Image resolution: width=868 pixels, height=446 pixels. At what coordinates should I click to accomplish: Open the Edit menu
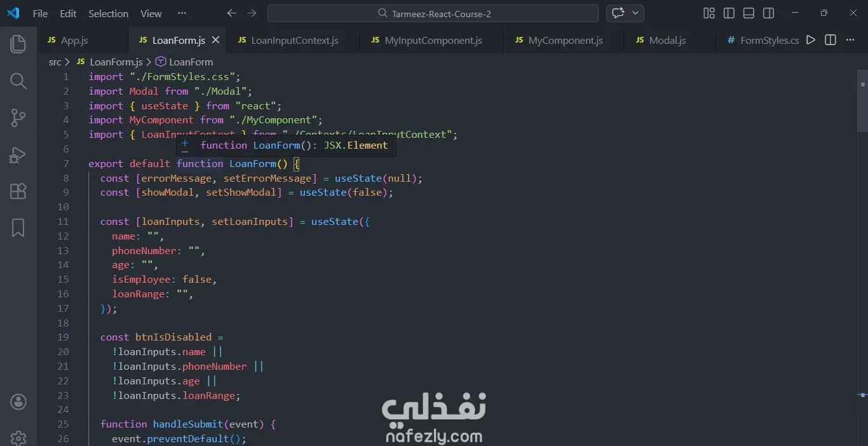[68, 13]
